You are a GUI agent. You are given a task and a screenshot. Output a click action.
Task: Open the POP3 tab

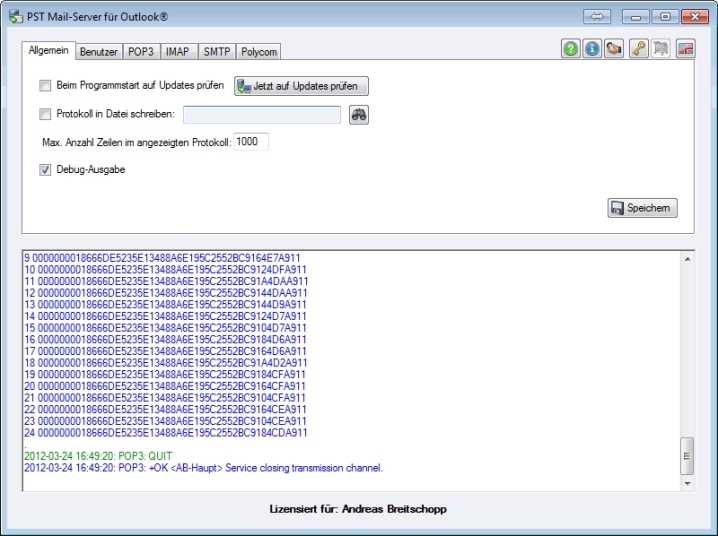[x=143, y=50]
